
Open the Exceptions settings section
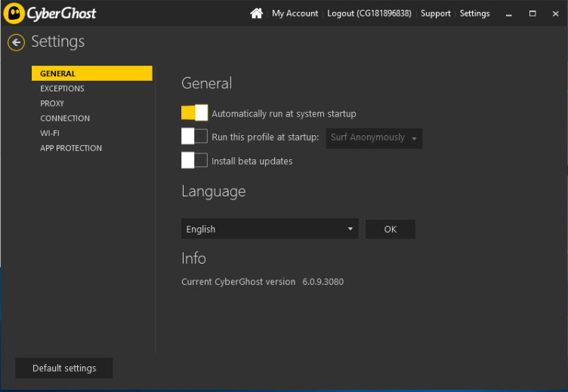62,88
